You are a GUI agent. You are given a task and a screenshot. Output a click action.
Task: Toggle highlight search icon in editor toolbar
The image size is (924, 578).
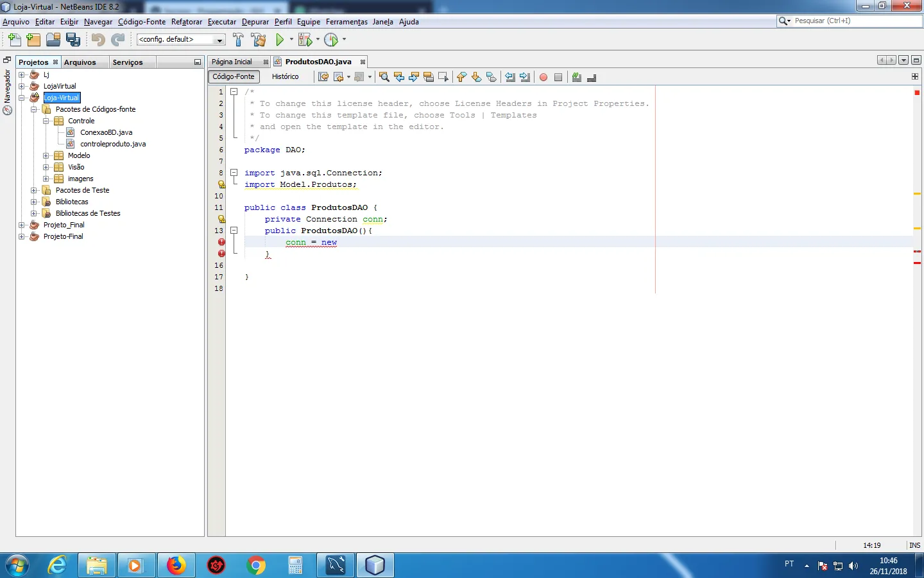(x=429, y=77)
